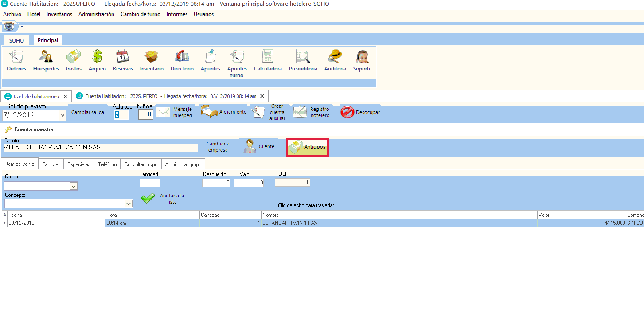The height and width of the screenshot is (325, 644).
Task: Click the Cantidad input field
Action: point(150,183)
